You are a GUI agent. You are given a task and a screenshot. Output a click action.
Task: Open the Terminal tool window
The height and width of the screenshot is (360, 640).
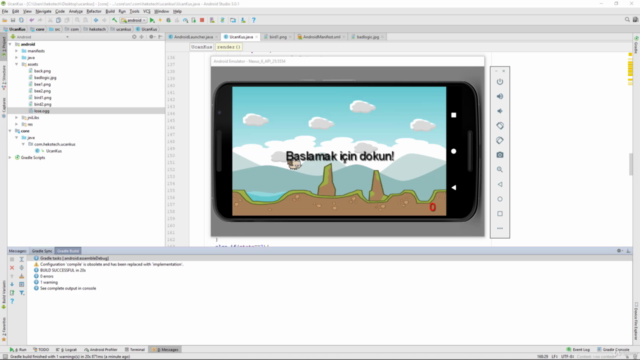[x=135, y=350]
